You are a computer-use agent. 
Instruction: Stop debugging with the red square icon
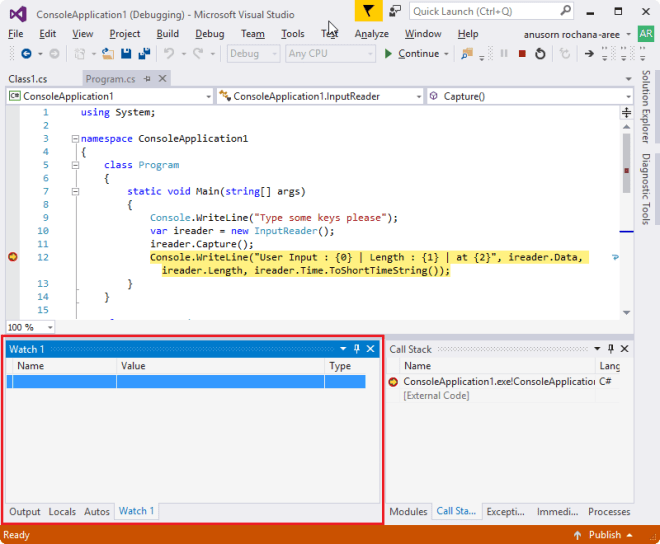(x=522, y=53)
